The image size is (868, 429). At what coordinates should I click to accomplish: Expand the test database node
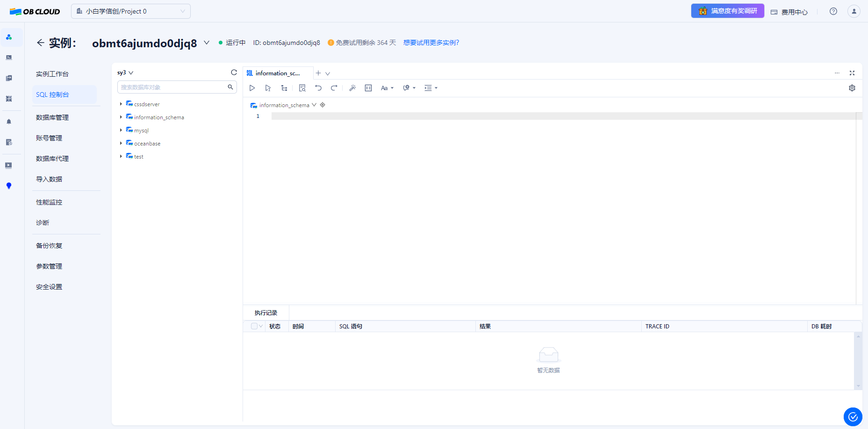click(x=121, y=156)
